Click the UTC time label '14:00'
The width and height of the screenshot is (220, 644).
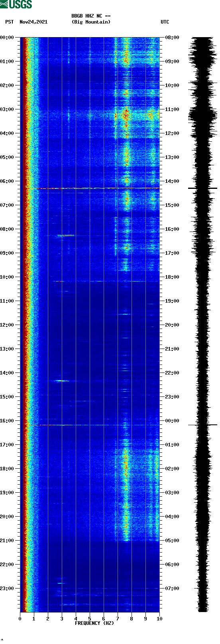(172, 181)
